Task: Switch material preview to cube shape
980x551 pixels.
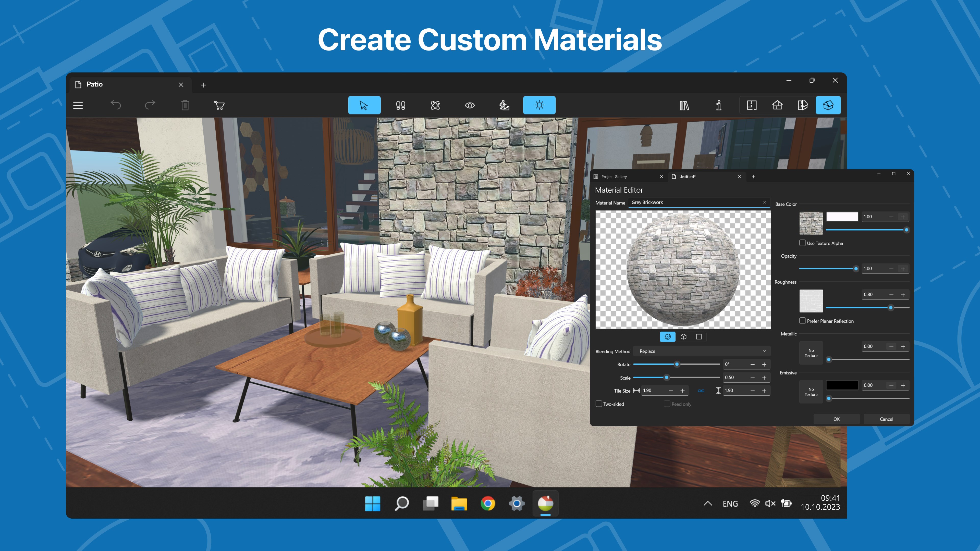Action: tap(683, 336)
